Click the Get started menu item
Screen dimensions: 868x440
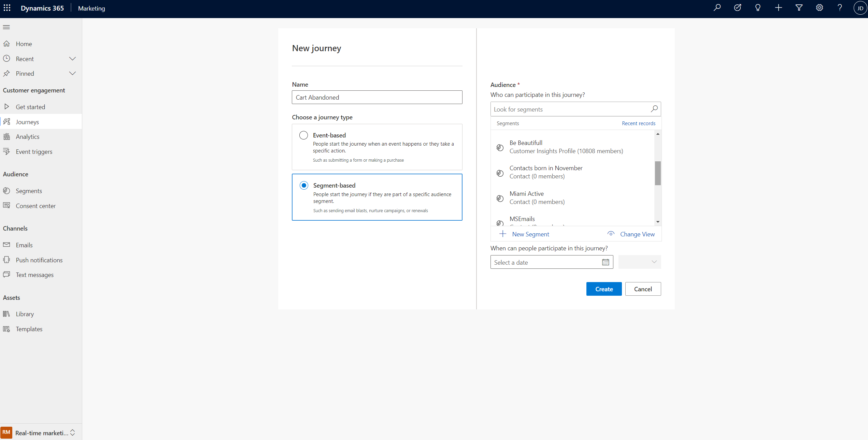tap(31, 107)
